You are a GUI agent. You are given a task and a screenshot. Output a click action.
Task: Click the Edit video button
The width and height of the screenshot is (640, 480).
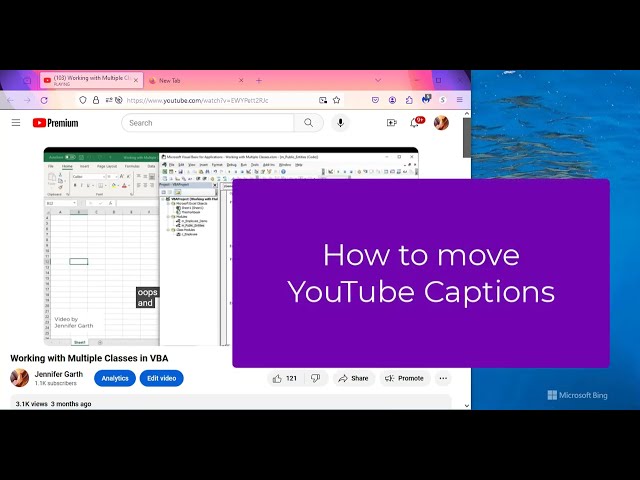pyautogui.click(x=162, y=378)
